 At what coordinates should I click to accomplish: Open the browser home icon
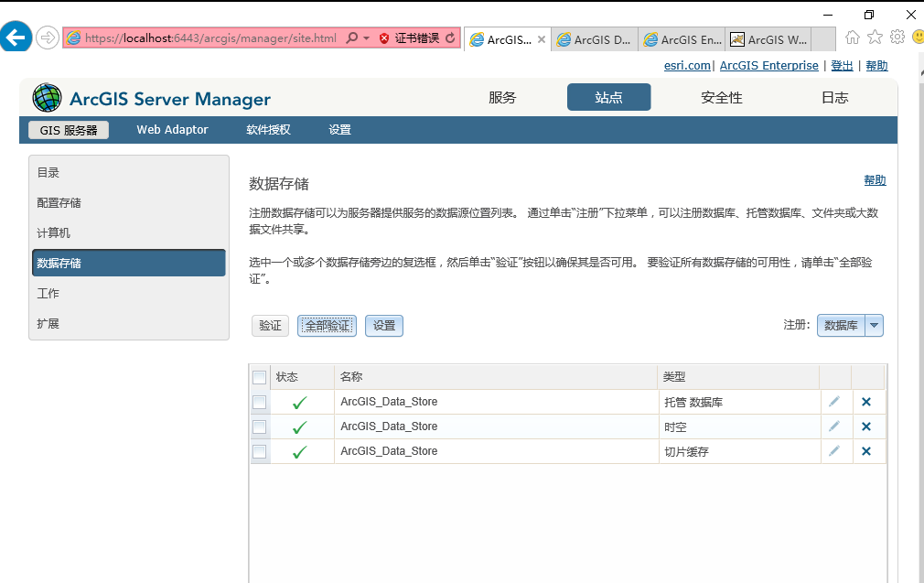click(852, 38)
